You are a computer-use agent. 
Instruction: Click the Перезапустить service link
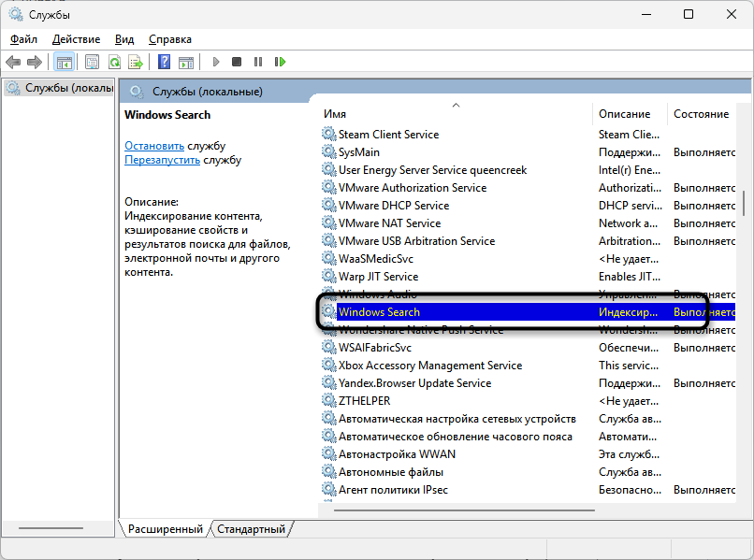(x=162, y=160)
